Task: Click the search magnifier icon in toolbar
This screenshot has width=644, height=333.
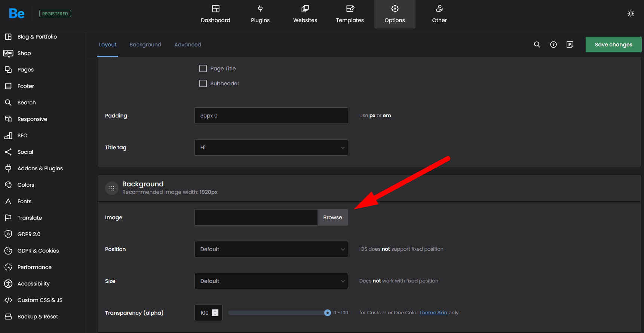Action: coord(537,45)
